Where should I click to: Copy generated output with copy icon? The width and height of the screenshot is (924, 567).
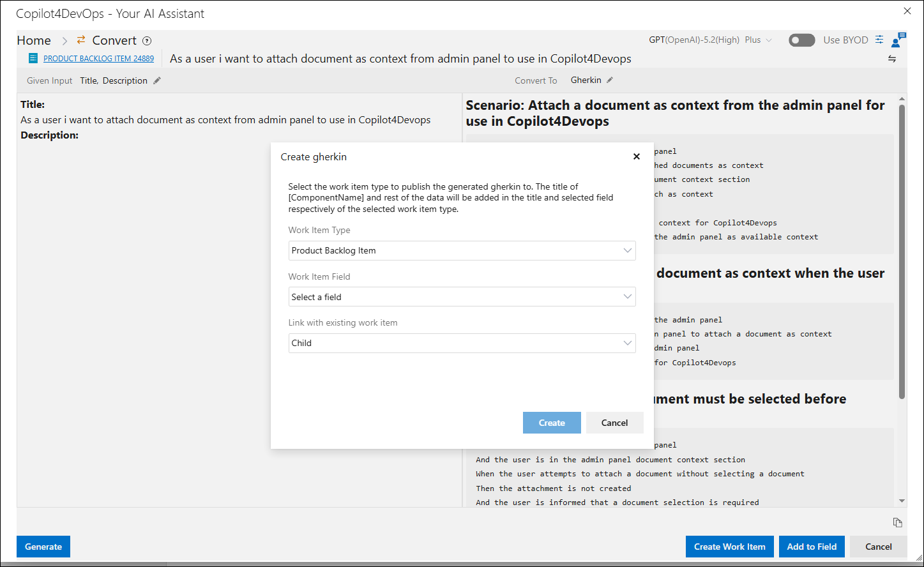[898, 522]
